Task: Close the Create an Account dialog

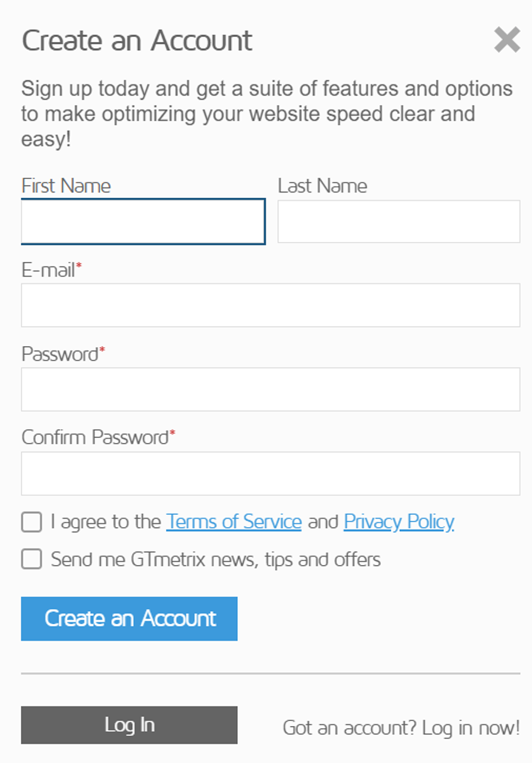Action: [x=507, y=40]
